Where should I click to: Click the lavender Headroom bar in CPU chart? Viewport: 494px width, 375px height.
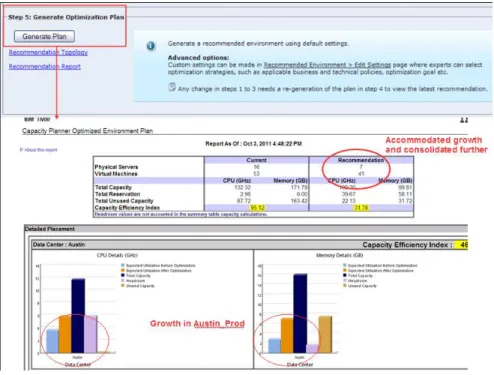(x=90, y=334)
